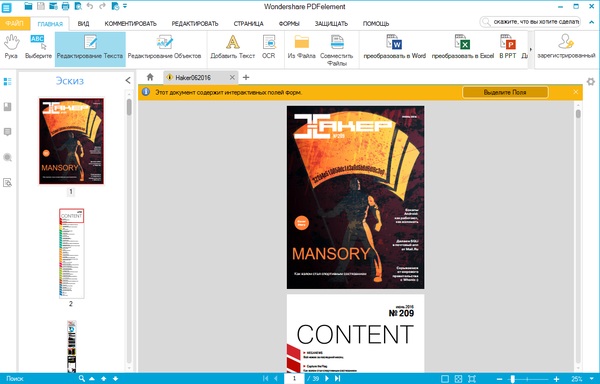Open the thumbnails panel sidebar icon
This screenshot has height=384, width=600.
(x=7, y=81)
